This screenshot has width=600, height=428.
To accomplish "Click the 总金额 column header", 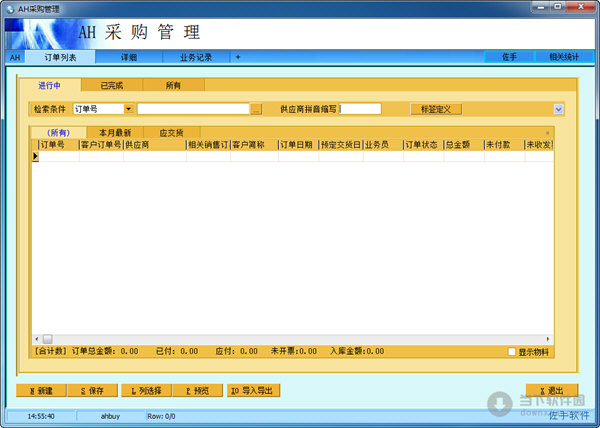I will (x=464, y=145).
